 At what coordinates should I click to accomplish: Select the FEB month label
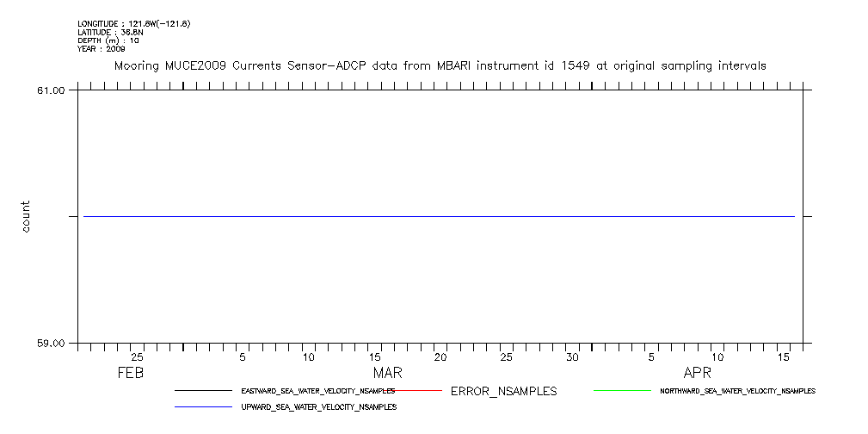[132, 374]
